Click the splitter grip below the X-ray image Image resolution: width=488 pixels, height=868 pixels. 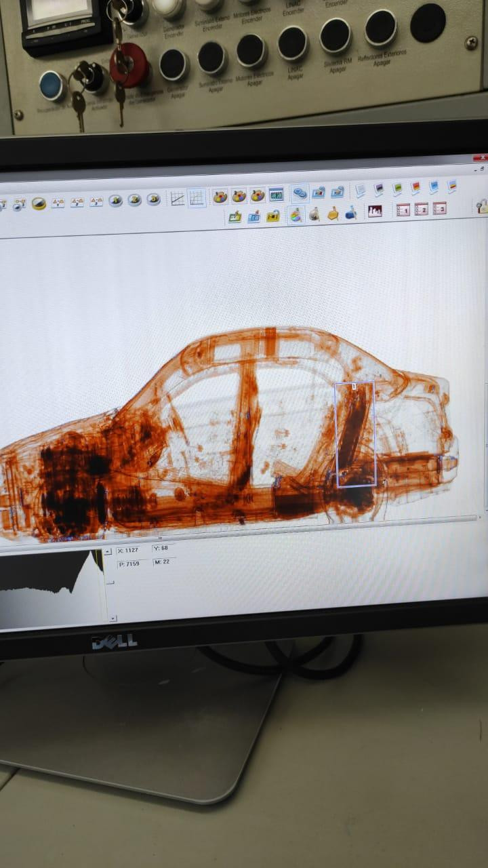coord(160,539)
